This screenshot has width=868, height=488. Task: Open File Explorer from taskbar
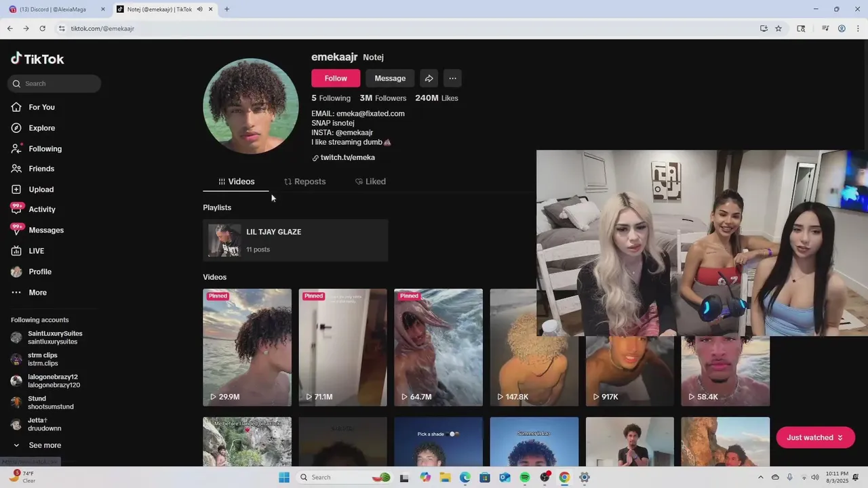445,477
